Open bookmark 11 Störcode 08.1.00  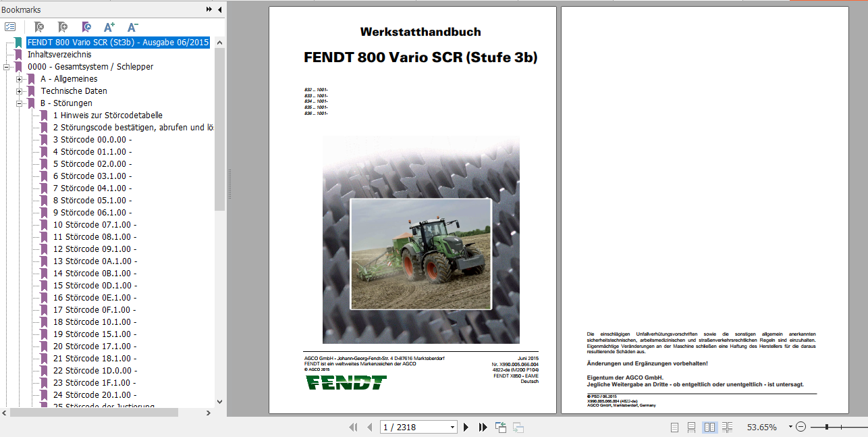95,237
